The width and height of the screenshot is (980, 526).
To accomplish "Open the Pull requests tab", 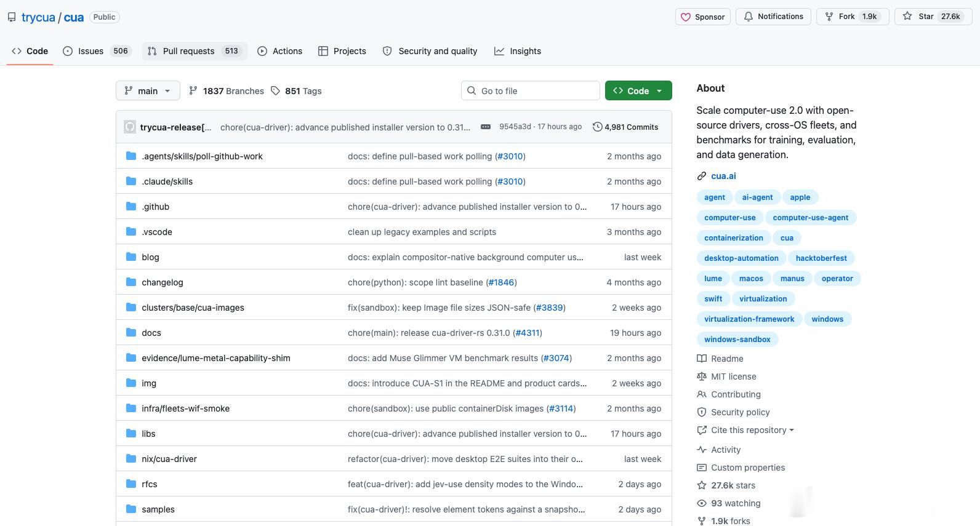I will (x=194, y=51).
